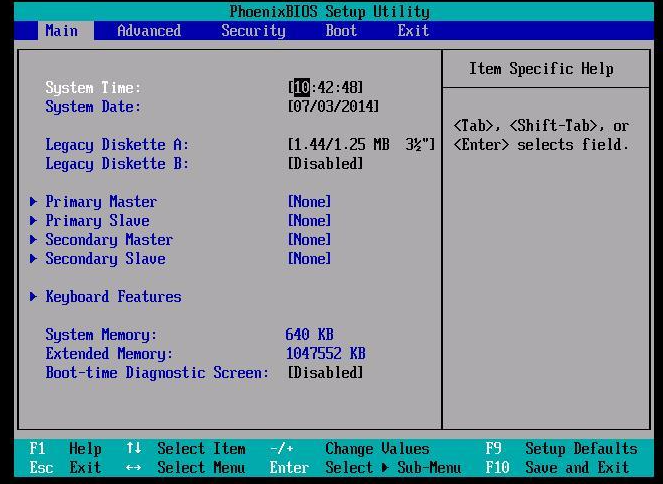This screenshot has height=484, width=663.
Task: Switch to the Advanced tab
Action: click(149, 30)
